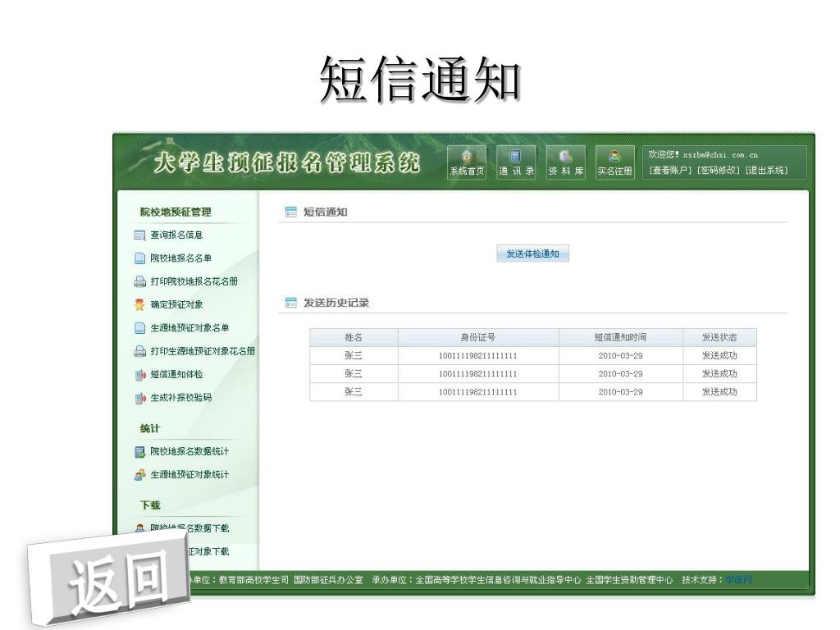Click the email xsrbm@chsi.com.cn text
The height and width of the screenshot is (630, 840).
tap(720, 155)
